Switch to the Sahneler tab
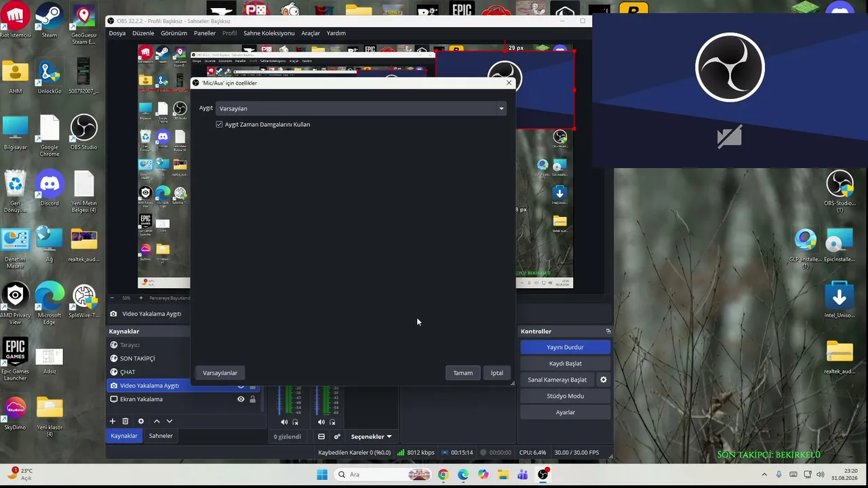 click(161, 436)
